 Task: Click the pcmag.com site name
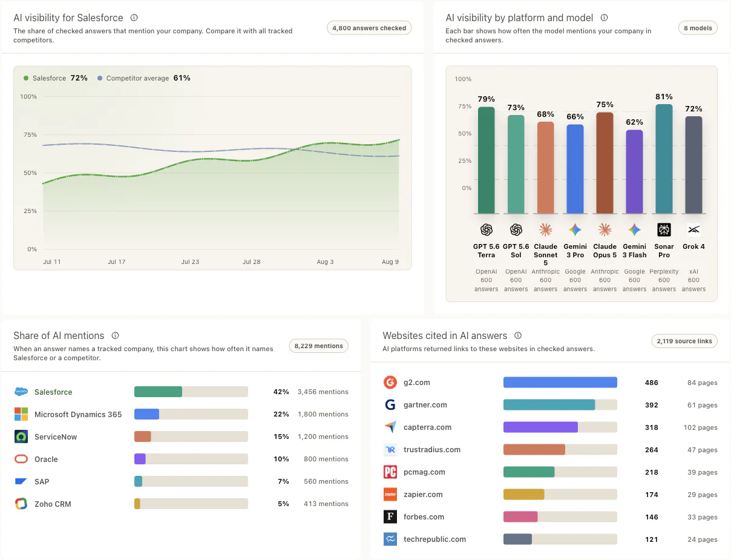424,472
